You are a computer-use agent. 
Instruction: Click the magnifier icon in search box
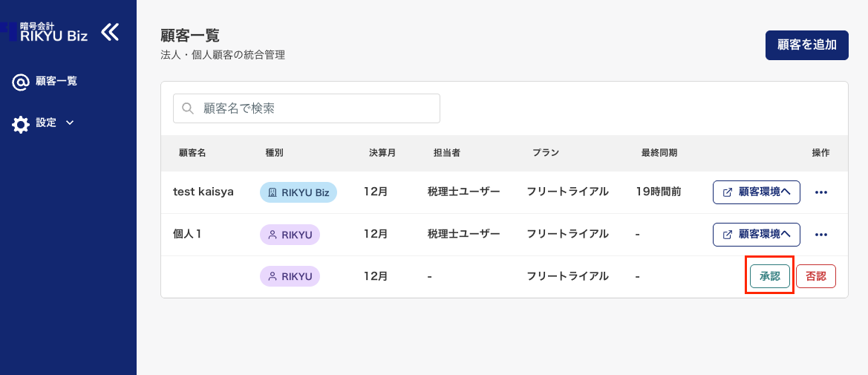pos(188,108)
